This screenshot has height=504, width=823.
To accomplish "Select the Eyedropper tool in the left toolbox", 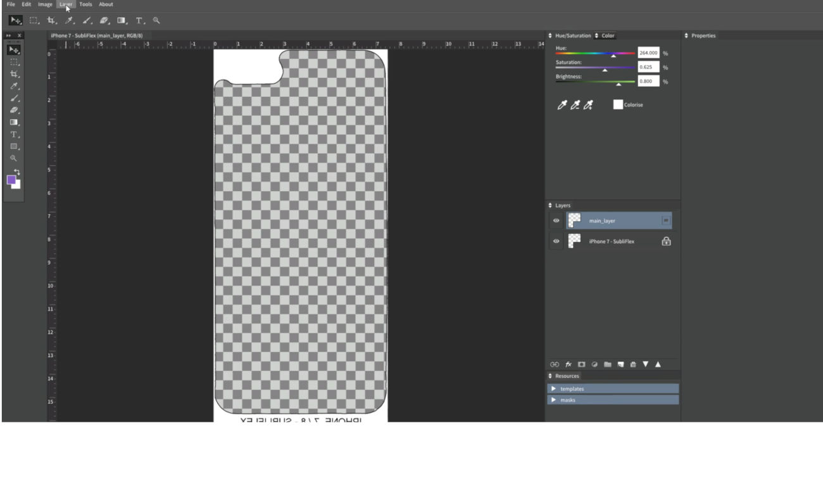I will [14, 86].
